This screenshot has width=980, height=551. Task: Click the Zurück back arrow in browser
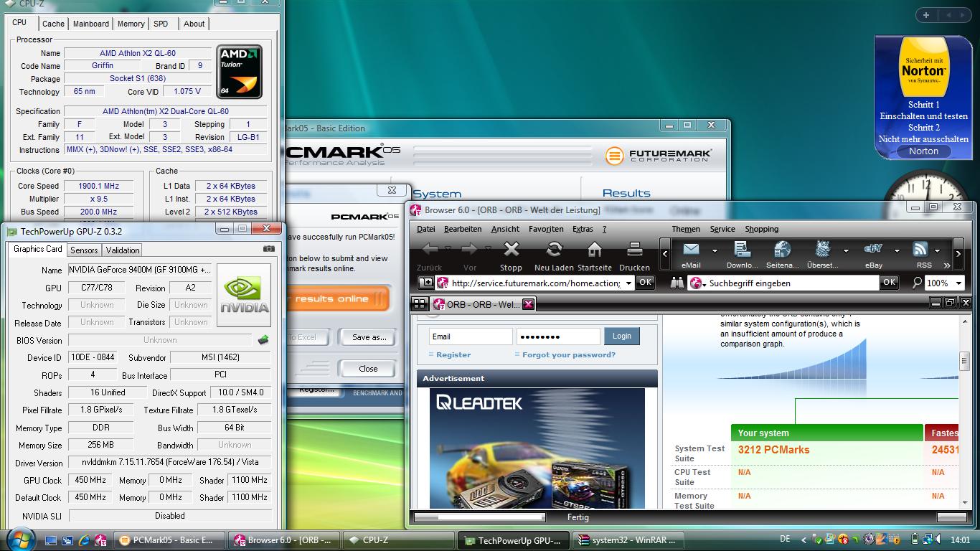point(430,250)
